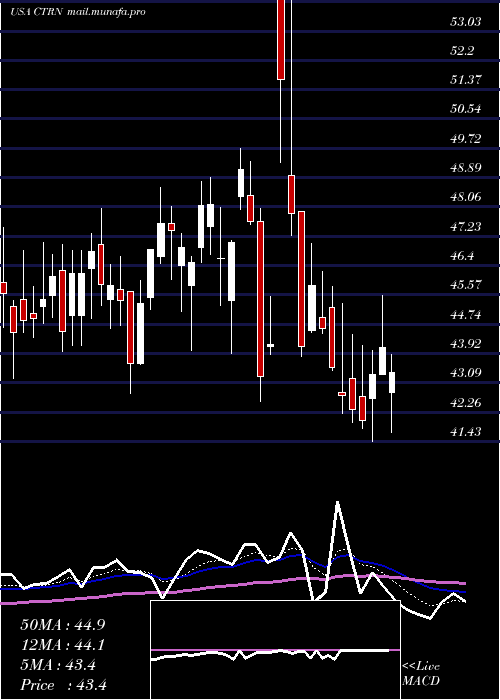Viewport: 500px width, 700px height.
Task: Click the highest peak of the white indicator line
Action: coord(338,502)
